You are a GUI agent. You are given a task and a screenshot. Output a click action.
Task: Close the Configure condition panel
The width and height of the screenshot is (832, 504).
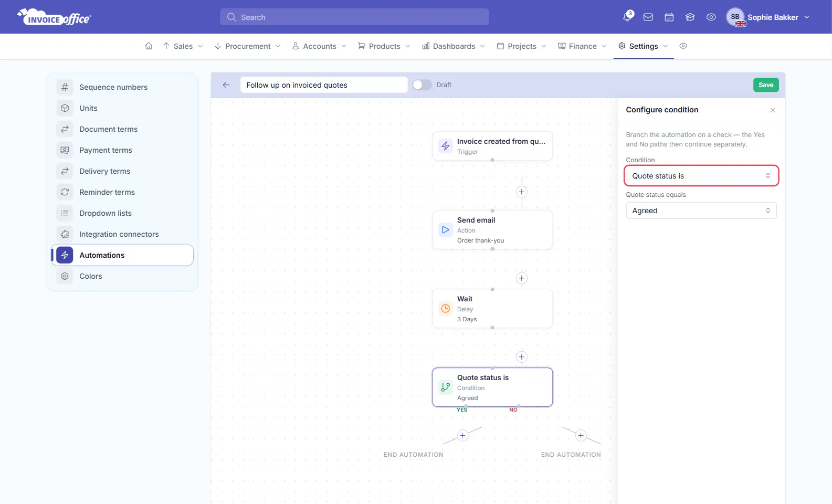(772, 110)
